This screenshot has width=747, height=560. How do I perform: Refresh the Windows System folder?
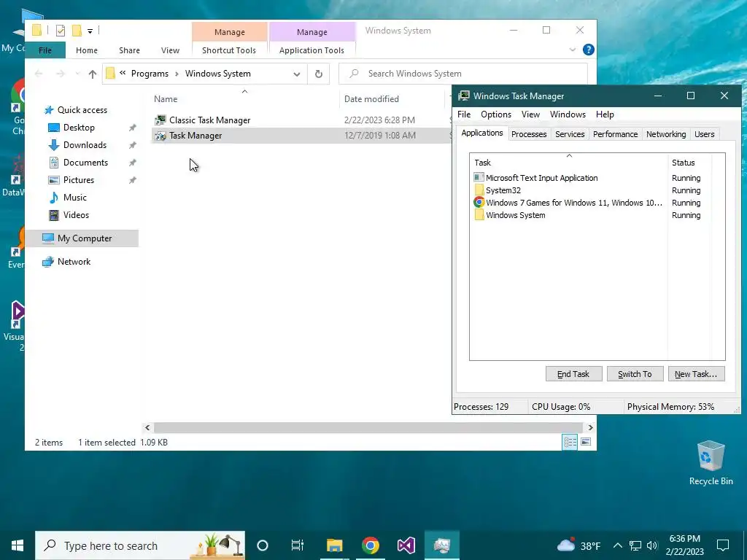point(319,74)
